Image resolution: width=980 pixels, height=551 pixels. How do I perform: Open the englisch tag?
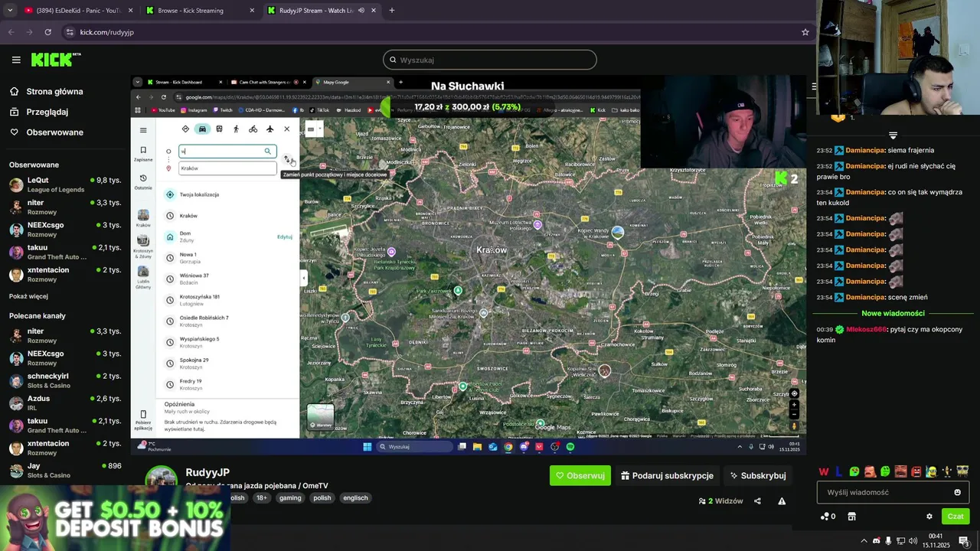355,497
